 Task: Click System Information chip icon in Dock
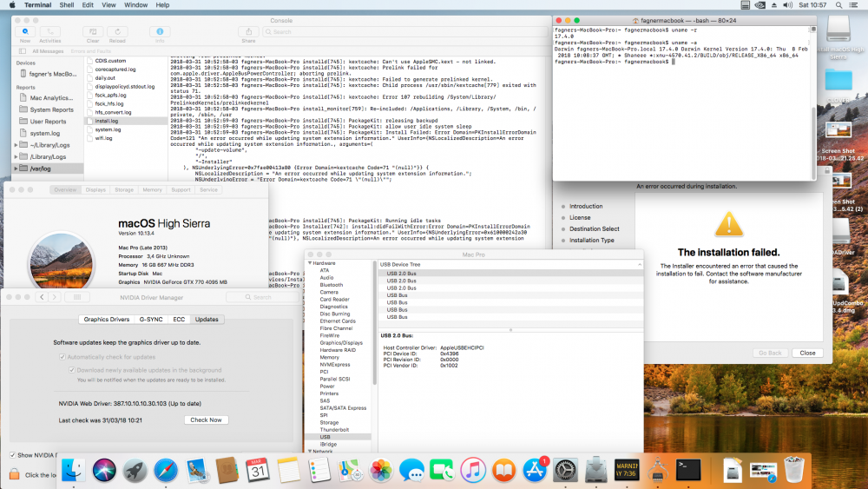click(x=658, y=470)
